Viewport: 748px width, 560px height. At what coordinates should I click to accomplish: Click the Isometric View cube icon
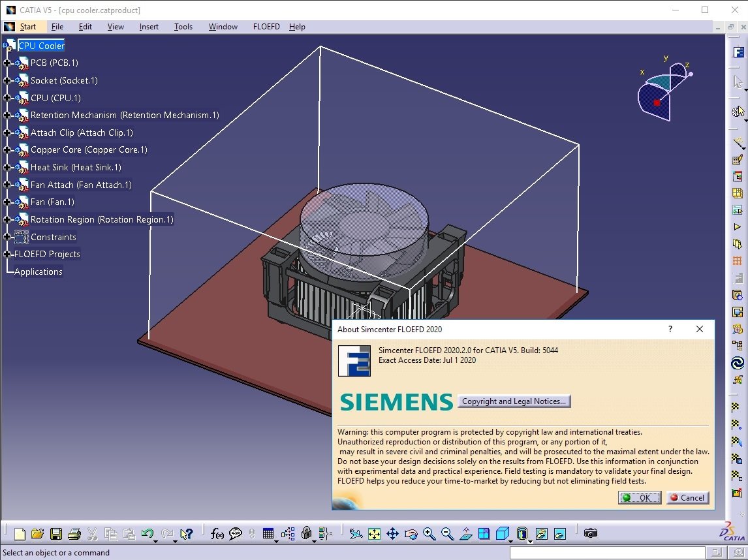(502, 533)
